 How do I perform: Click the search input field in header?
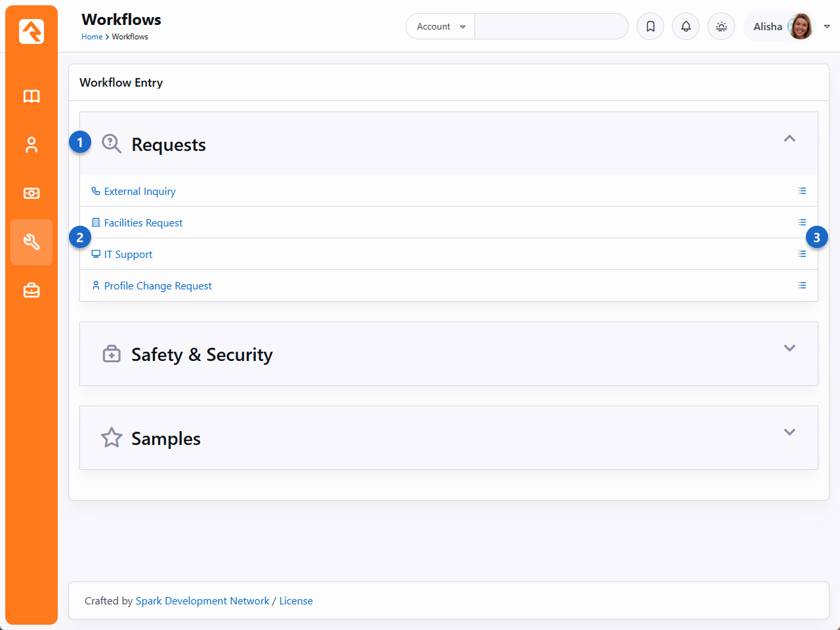(x=551, y=26)
